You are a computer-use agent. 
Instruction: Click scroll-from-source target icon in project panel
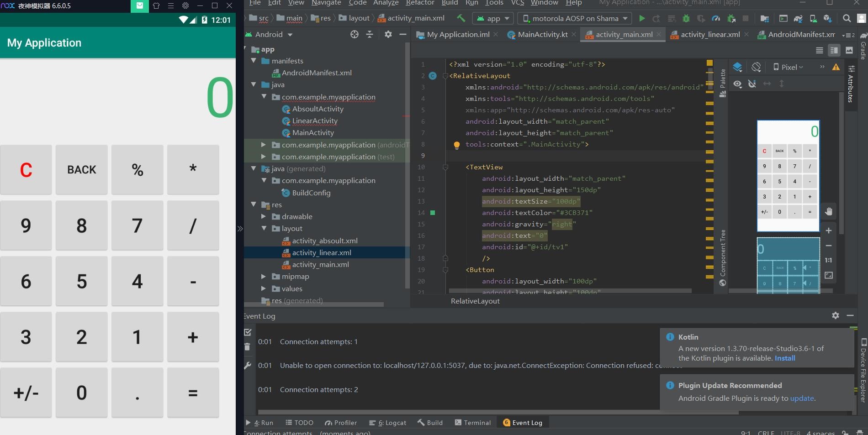[354, 34]
